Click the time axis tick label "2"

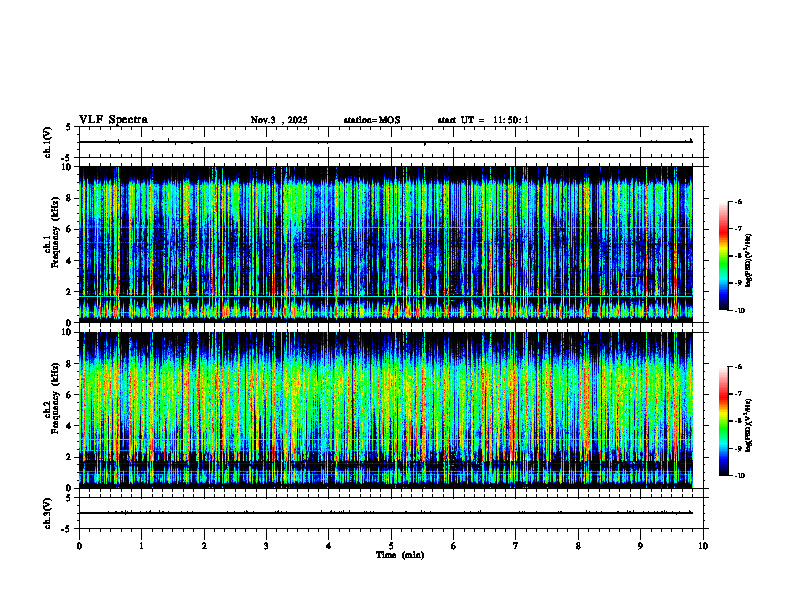point(204,546)
